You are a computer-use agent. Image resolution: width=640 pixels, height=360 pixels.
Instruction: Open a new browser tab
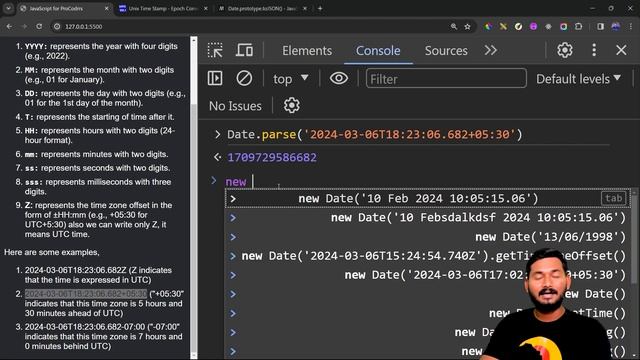[320, 8]
